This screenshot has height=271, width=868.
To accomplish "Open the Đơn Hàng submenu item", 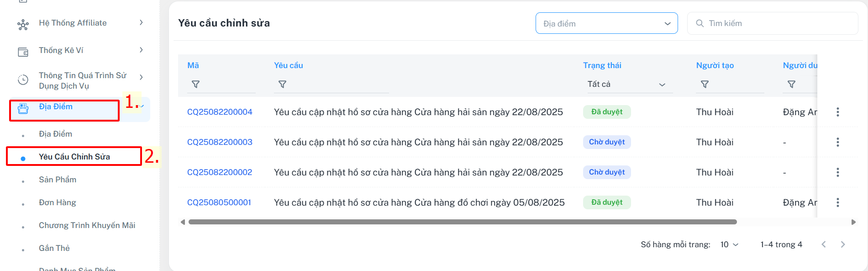I will [58, 202].
